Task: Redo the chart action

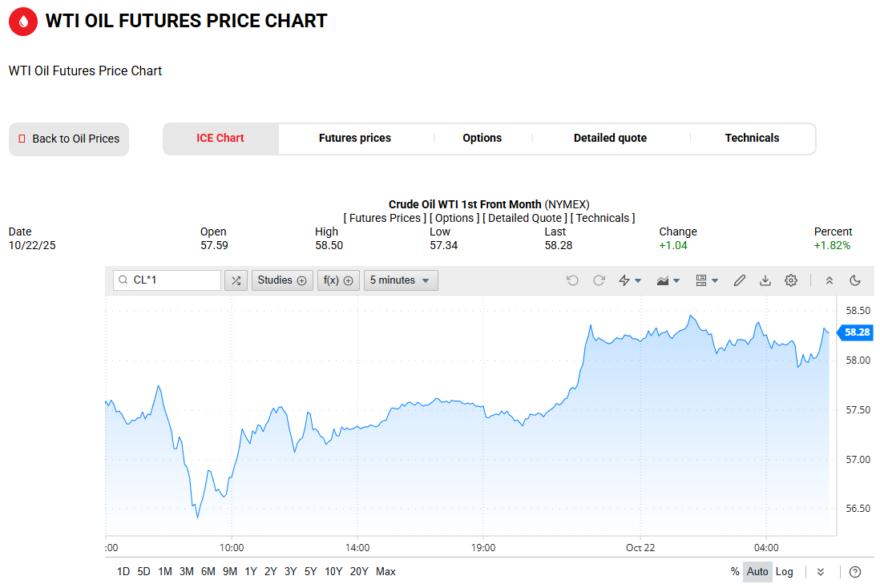Action: point(599,280)
